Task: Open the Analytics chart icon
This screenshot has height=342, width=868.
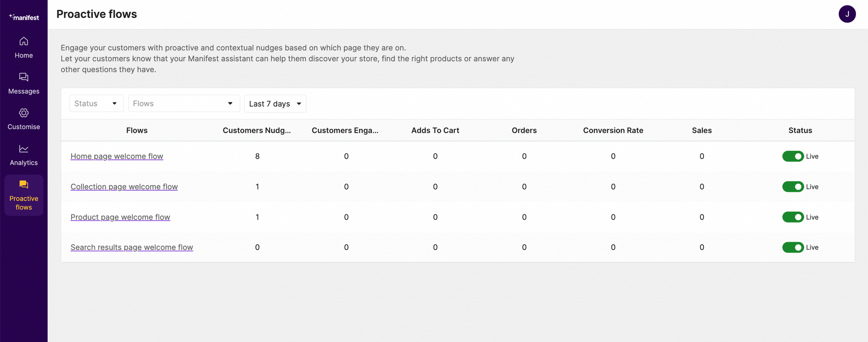Action: pos(24,149)
